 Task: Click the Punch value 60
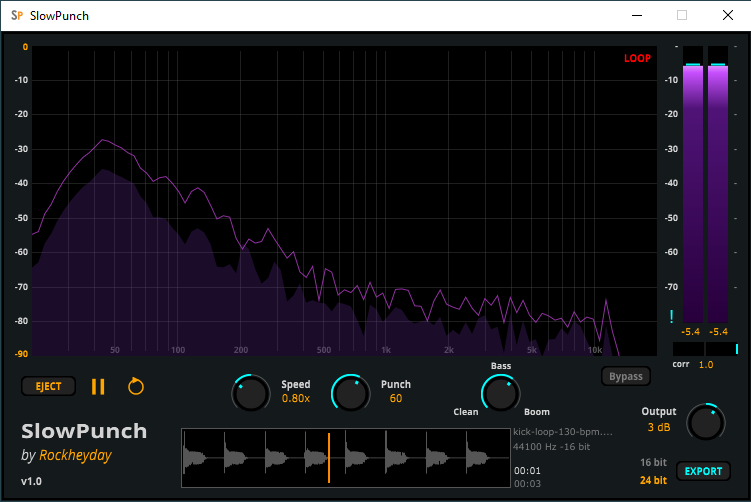click(396, 398)
